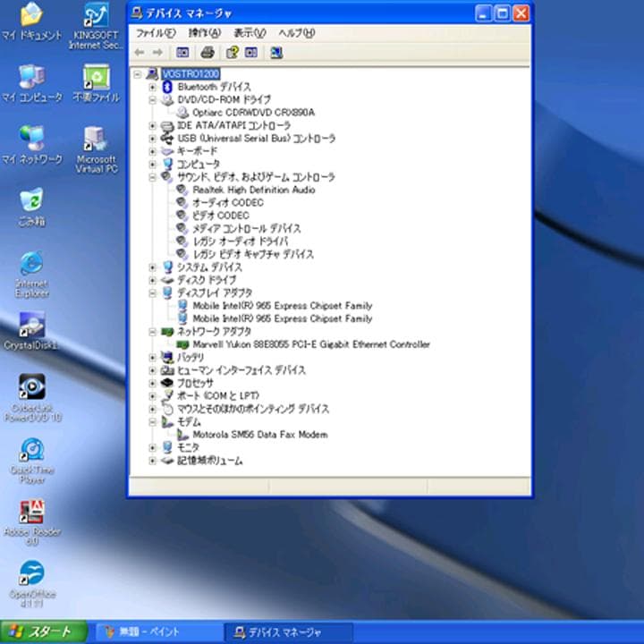Screen dimensions: 644x644
Task: Open the ヘルプ(H) menu
Action: (297, 33)
